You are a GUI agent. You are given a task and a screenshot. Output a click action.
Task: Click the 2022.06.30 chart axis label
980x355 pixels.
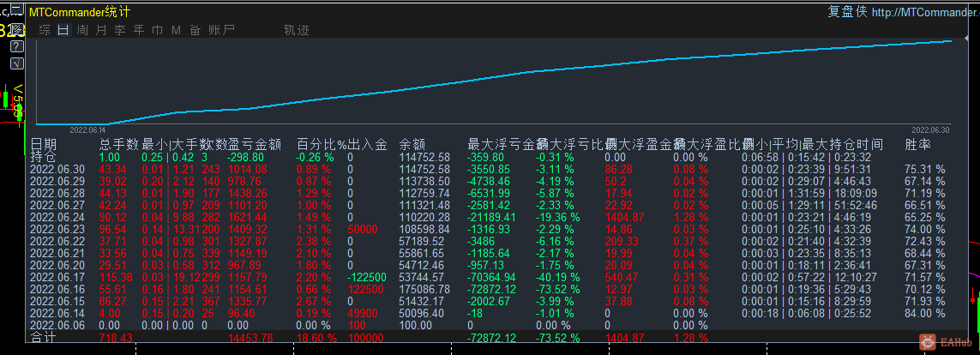(930, 130)
